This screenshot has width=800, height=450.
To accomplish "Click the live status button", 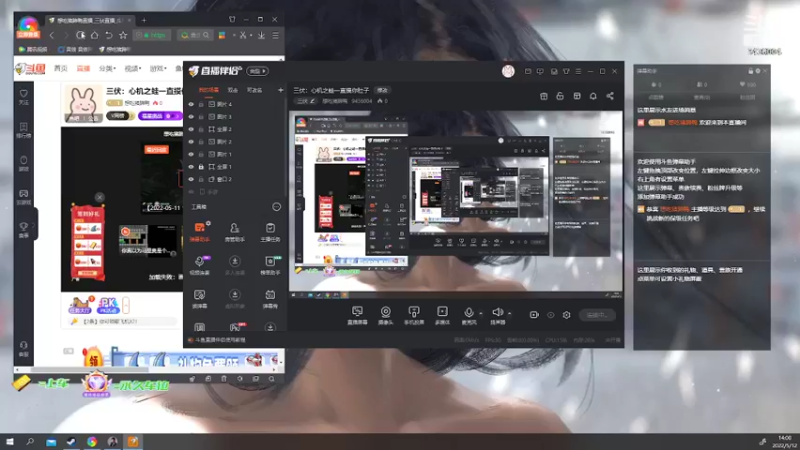I will click(597, 315).
